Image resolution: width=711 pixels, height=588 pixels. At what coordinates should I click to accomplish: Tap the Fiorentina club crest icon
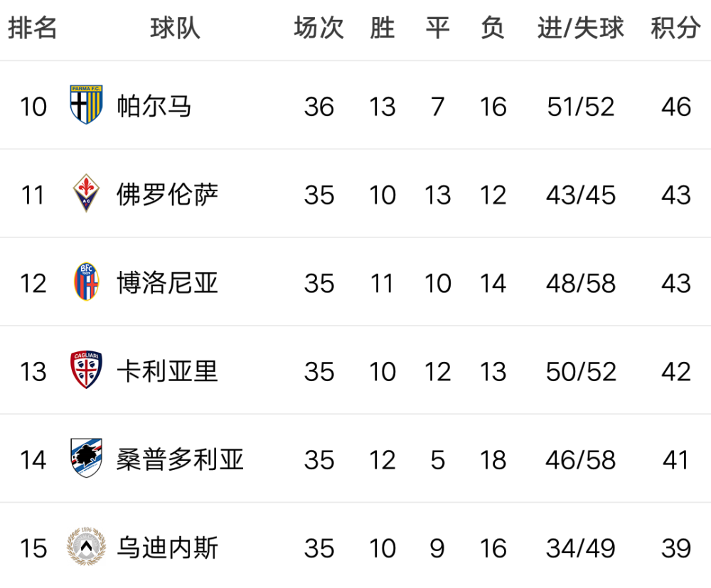pos(87,194)
